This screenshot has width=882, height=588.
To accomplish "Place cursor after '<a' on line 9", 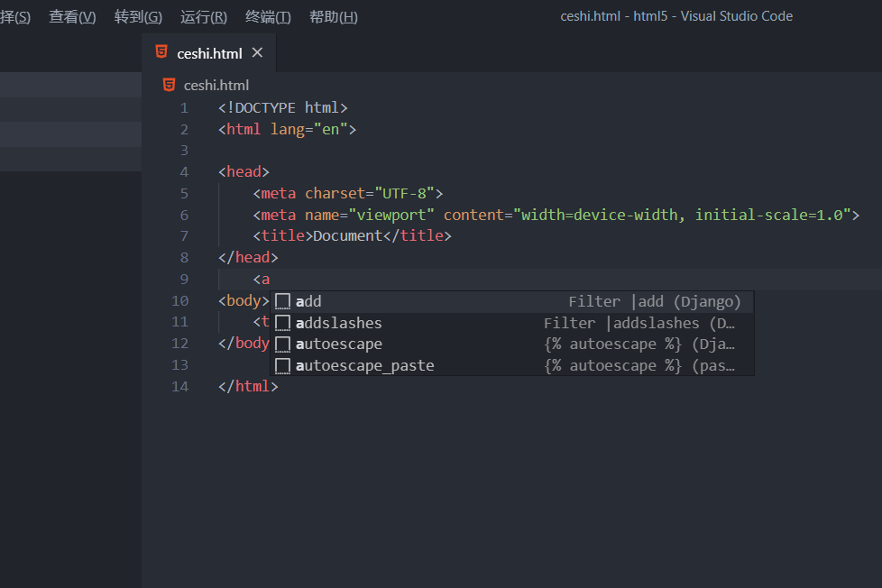I will (x=271, y=279).
